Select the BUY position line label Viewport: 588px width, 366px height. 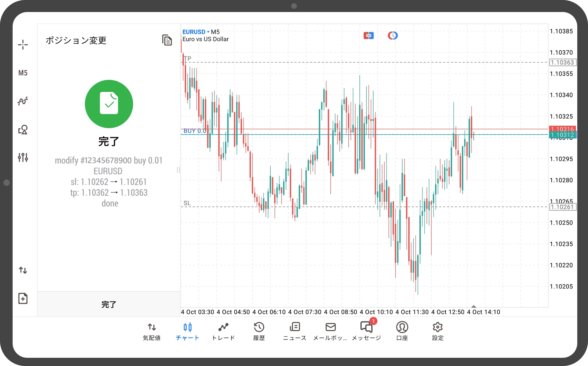click(195, 131)
